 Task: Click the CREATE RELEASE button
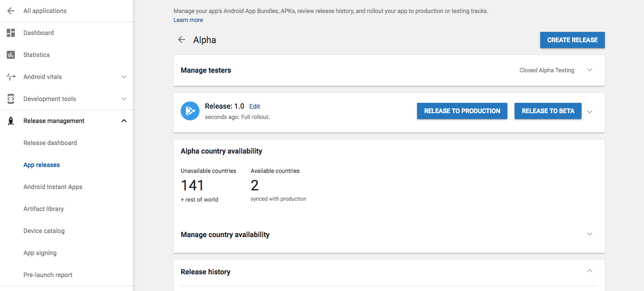573,40
